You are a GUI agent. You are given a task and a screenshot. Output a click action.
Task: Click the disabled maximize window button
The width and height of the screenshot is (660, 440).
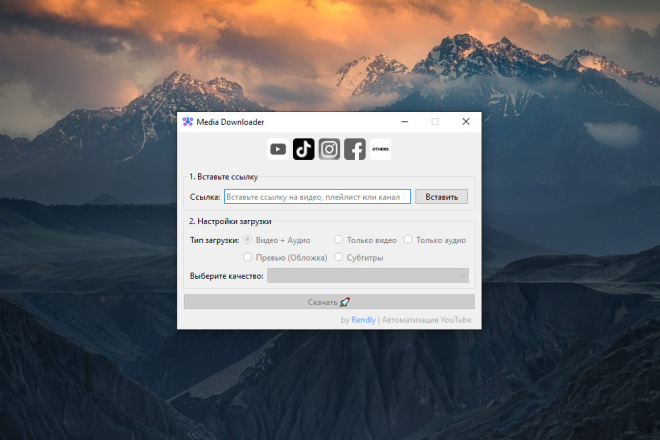tap(435, 122)
